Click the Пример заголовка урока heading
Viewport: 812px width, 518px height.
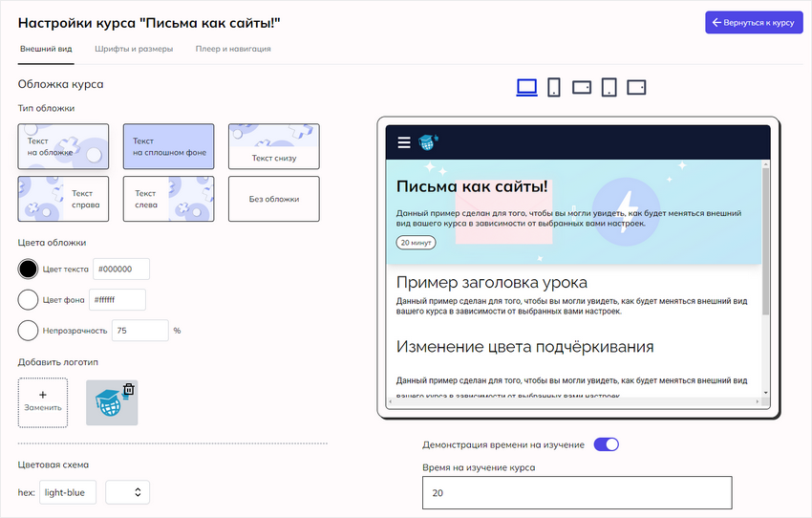(x=491, y=282)
